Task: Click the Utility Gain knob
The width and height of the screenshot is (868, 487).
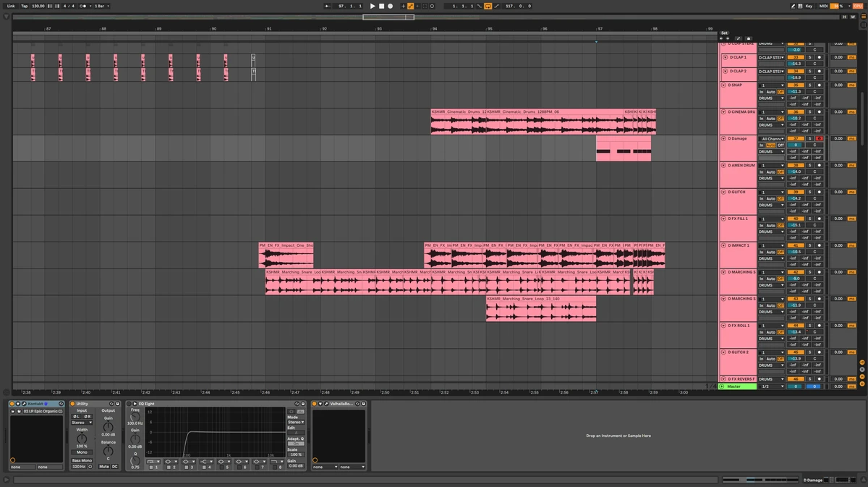Action: coord(108,426)
